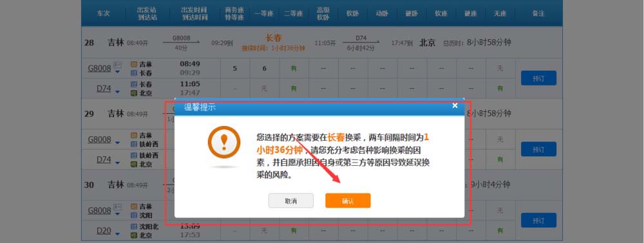Click departure time 11:05 in D74 row
Screen dimensions: 644x243
pyautogui.click(x=190, y=84)
